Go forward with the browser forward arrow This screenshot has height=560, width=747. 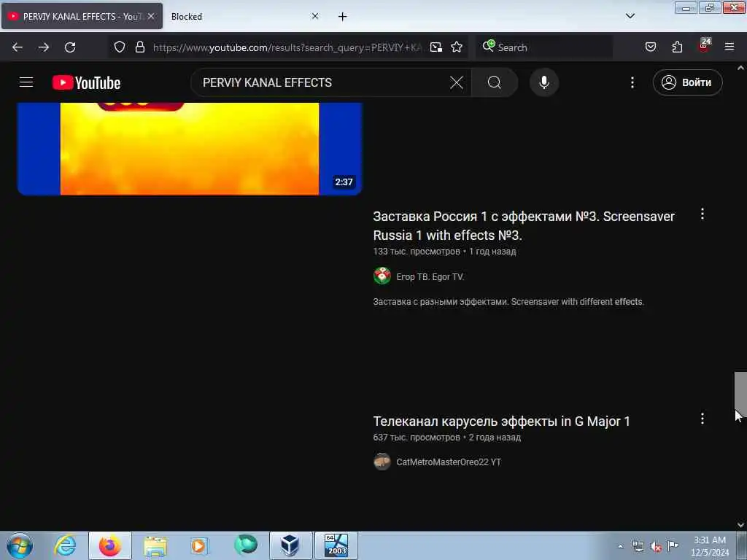pyautogui.click(x=44, y=47)
